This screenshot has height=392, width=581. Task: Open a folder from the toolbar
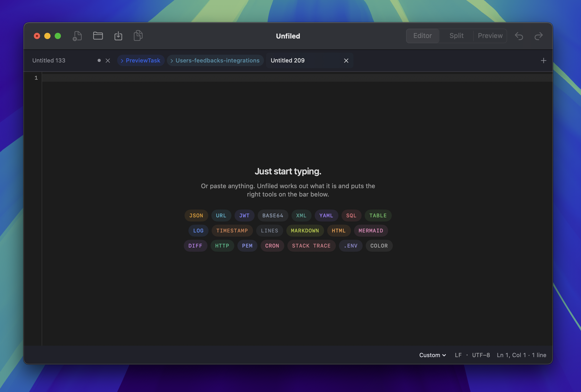pos(98,36)
